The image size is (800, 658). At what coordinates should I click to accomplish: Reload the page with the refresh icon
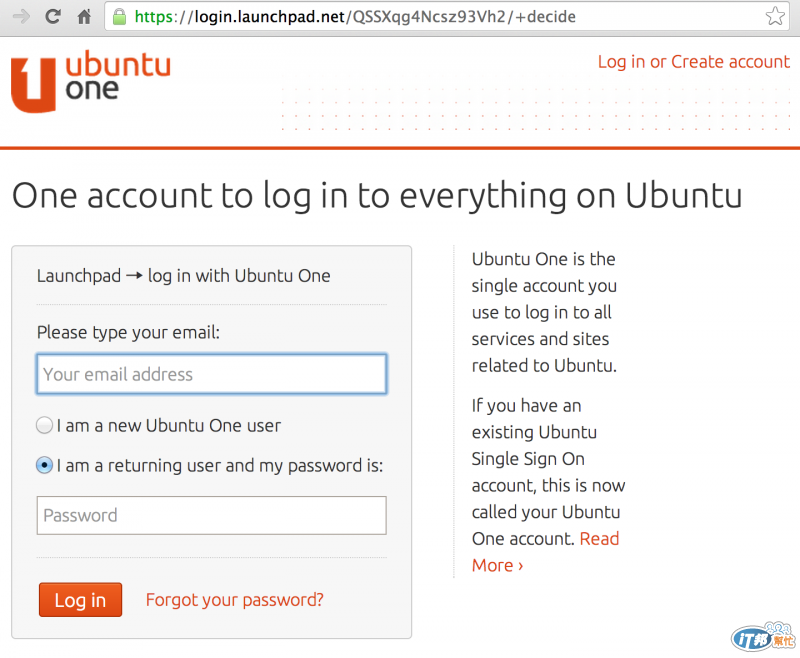pos(53,17)
